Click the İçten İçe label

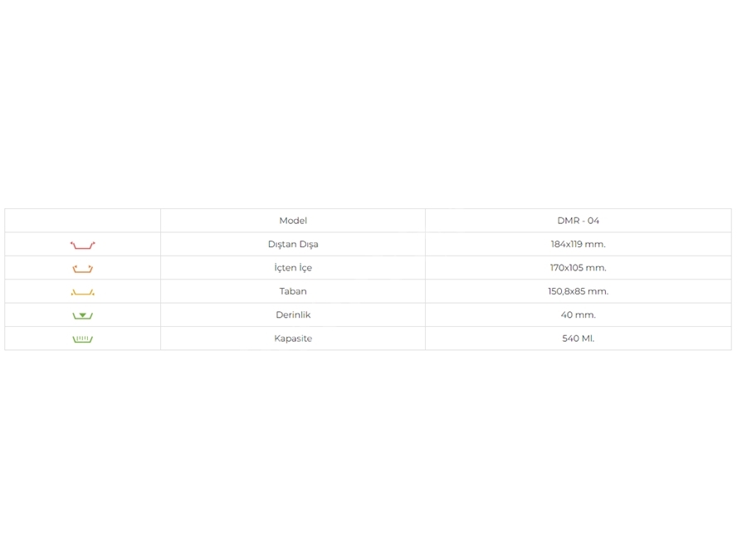point(293,268)
